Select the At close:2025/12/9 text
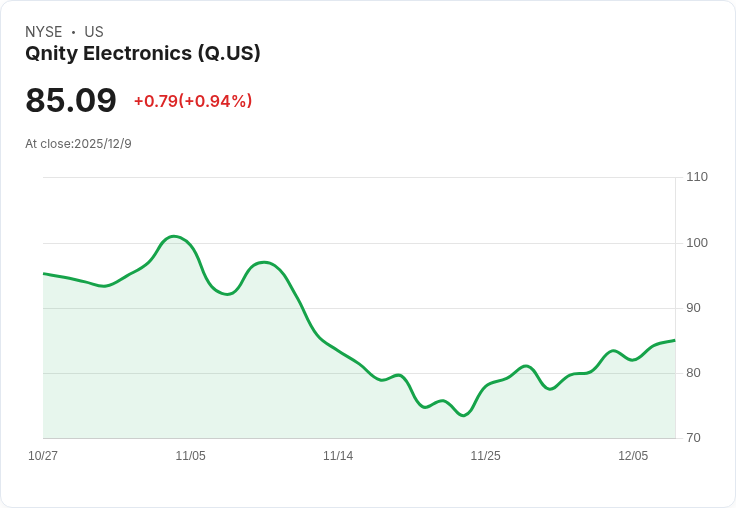Viewport: 736px width, 508px height. click(78, 144)
